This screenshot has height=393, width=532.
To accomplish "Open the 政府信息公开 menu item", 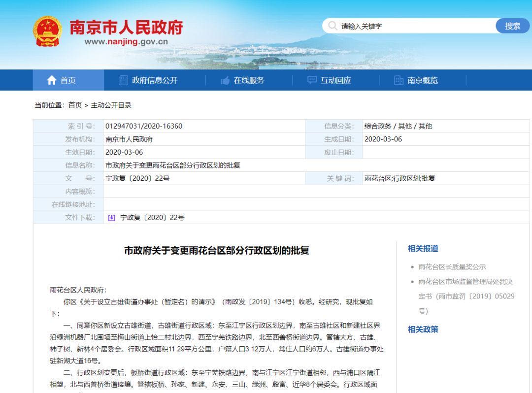I will pos(155,80).
